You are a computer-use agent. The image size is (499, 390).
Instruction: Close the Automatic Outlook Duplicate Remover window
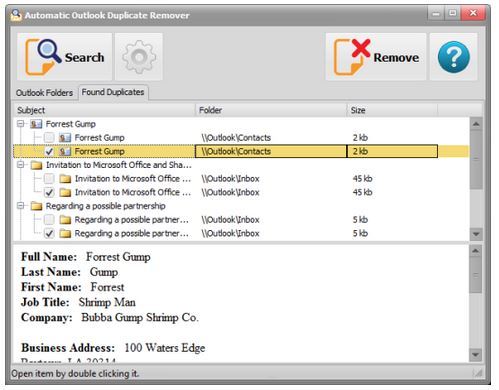pyautogui.click(x=473, y=14)
